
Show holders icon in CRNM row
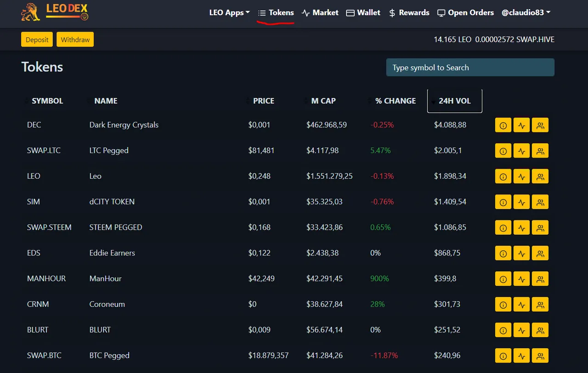540,305
